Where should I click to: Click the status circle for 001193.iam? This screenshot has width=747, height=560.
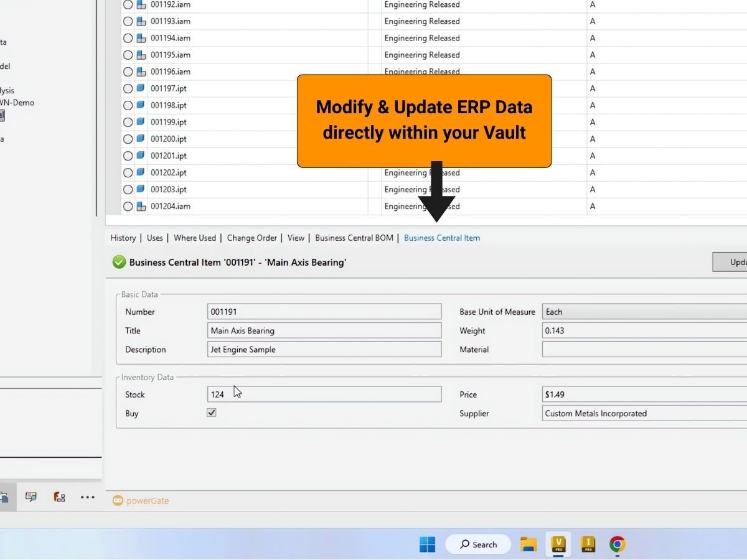pos(128,21)
